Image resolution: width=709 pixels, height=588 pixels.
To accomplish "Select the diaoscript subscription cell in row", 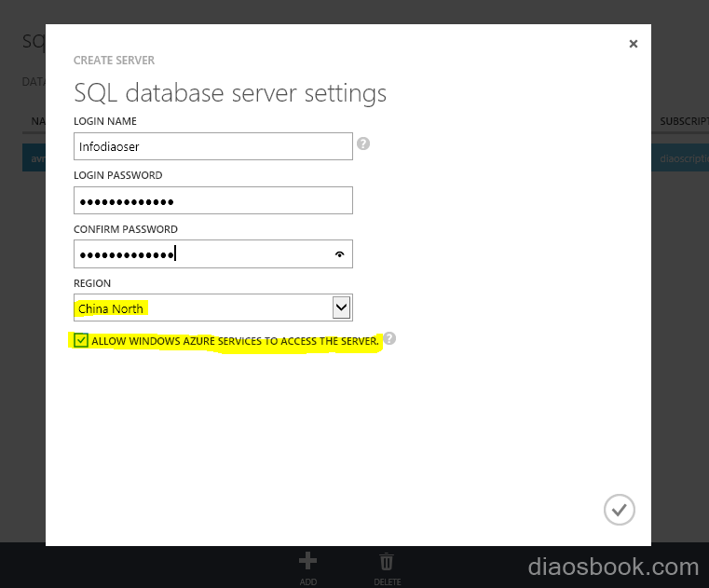I will pos(682,158).
